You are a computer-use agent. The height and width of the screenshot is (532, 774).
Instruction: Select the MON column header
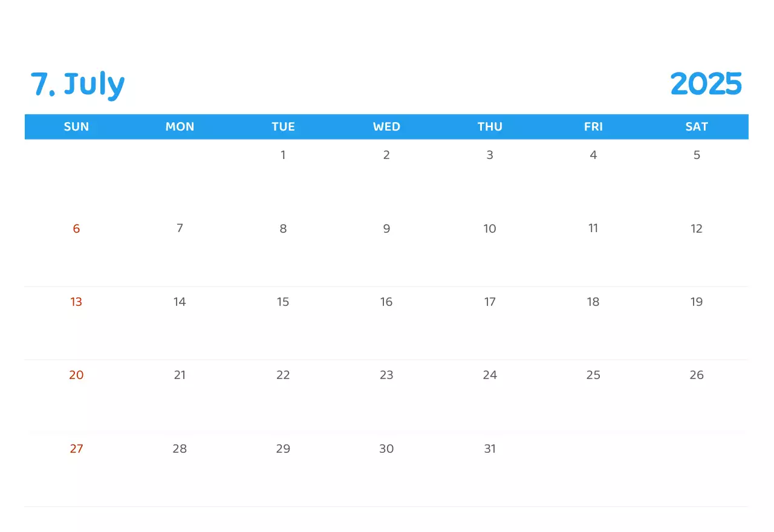[x=180, y=127]
